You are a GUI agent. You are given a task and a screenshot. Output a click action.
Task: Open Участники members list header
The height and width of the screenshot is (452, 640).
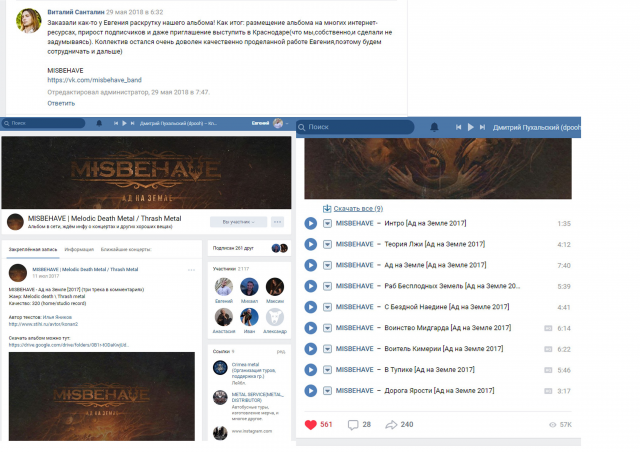coord(231,269)
